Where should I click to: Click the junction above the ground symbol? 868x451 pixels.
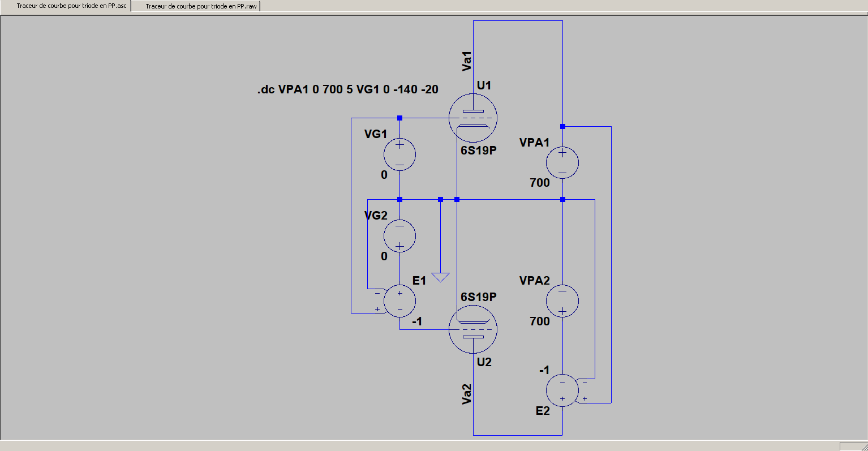[440, 199]
